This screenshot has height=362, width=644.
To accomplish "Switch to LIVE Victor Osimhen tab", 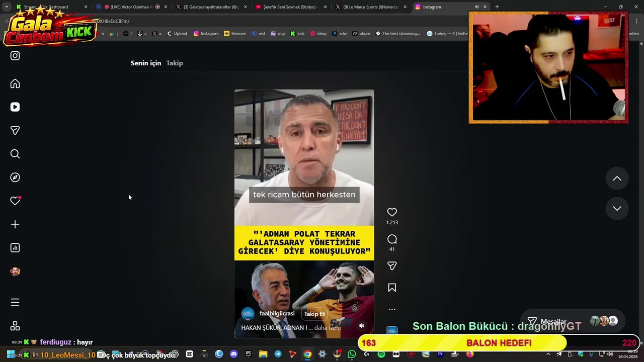I will [x=131, y=7].
